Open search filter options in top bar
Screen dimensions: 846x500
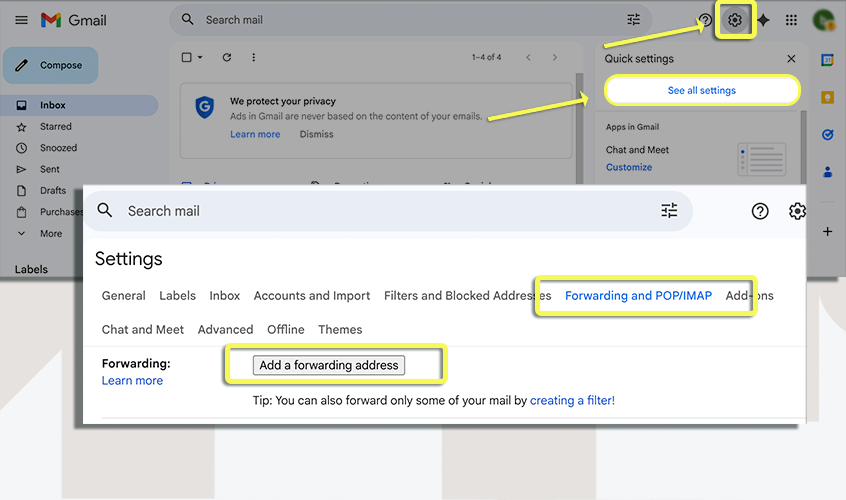click(633, 20)
